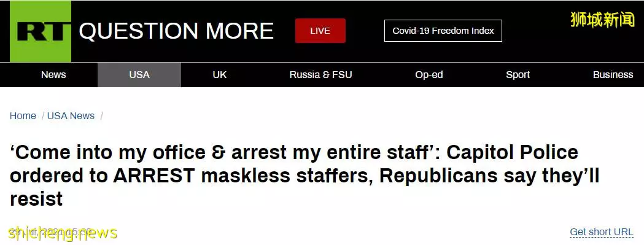Open the red LIVE stream button
The height and width of the screenshot is (245, 644).
coord(320,31)
